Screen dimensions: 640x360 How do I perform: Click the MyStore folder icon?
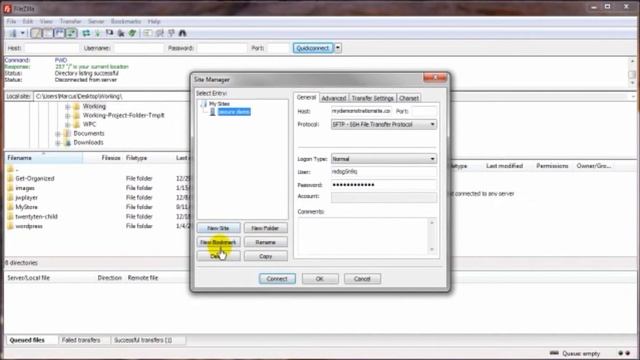(x=10, y=207)
